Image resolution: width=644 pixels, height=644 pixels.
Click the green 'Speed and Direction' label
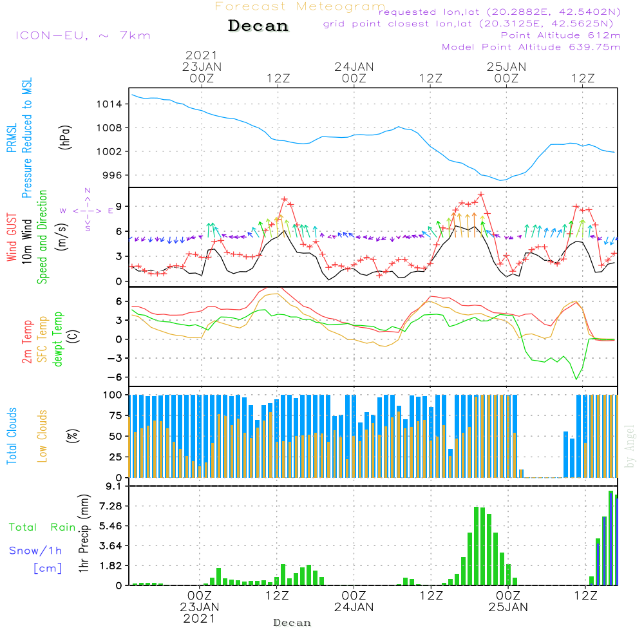tap(42, 237)
